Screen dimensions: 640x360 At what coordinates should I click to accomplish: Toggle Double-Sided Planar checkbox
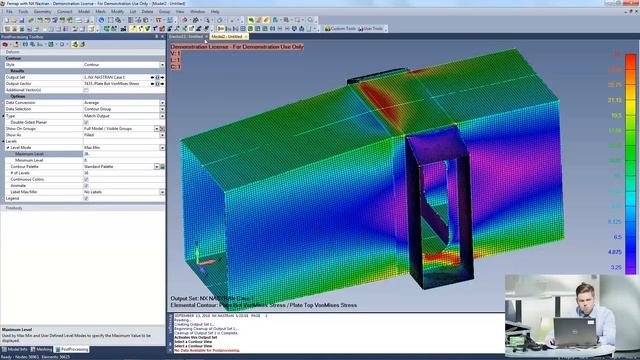86,122
